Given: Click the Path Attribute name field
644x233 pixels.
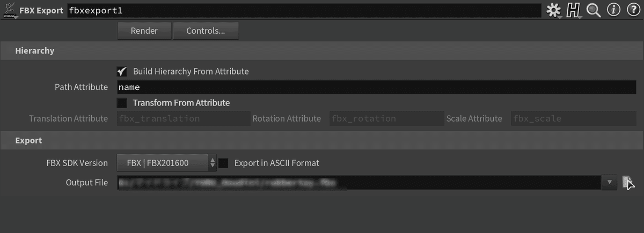Looking at the screenshot, I should 376,87.
